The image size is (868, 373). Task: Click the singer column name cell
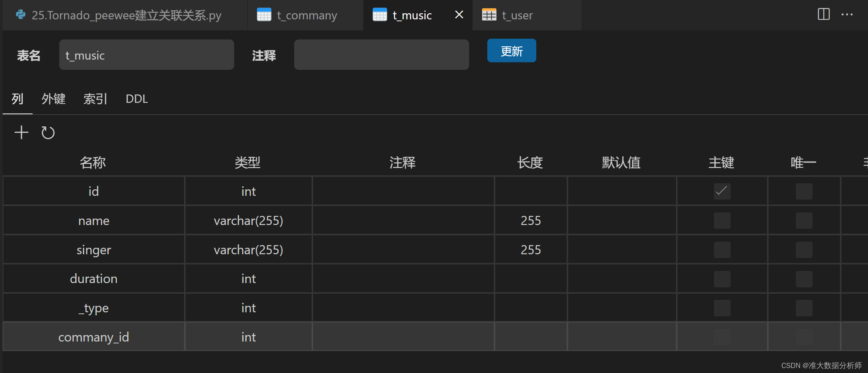tap(94, 250)
